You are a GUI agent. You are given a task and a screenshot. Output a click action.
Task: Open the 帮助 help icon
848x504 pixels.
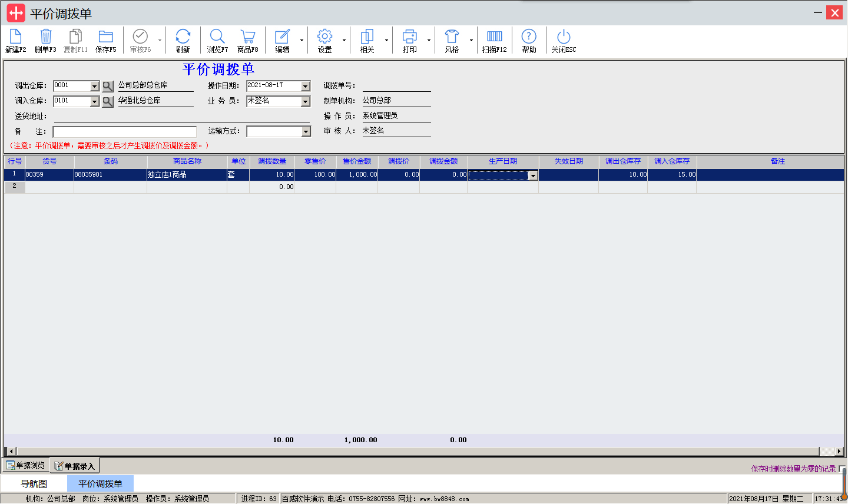pyautogui.click(x=529, y=41)
